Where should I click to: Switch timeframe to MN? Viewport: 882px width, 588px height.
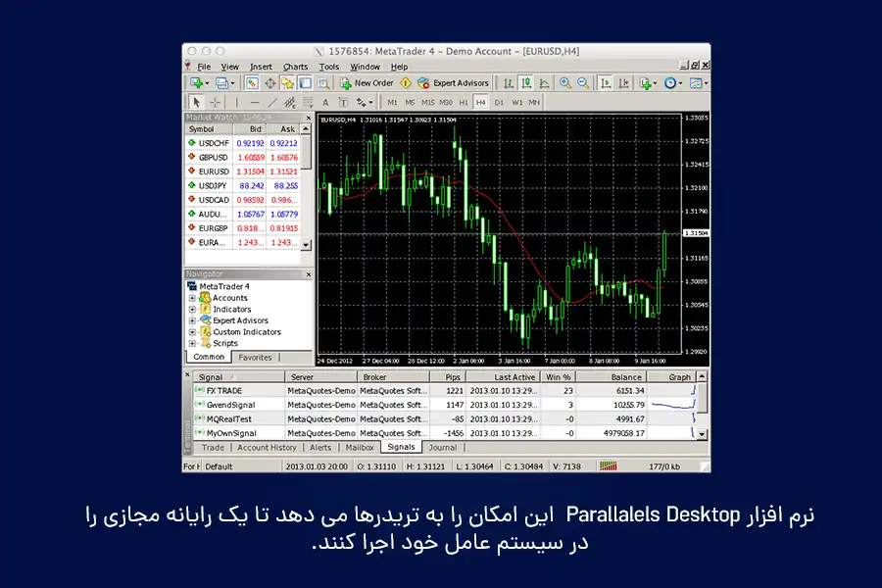point(534,102)
